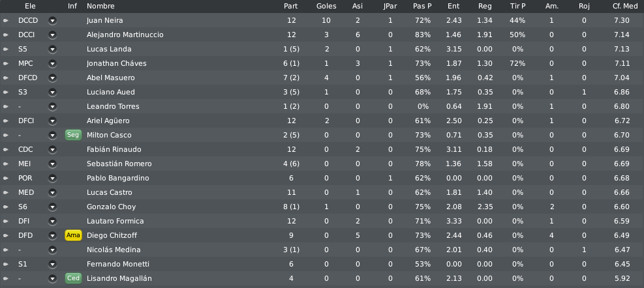Click the green Ced icon for Lisandro Magallán
The width and height of the screenshot is (644, 288).
(x=73, y=279)
